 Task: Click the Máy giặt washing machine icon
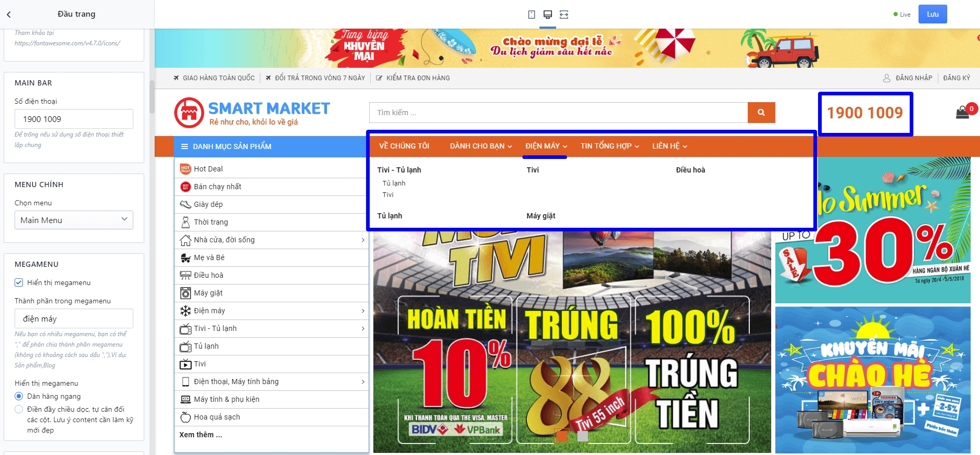coord(185,293)
